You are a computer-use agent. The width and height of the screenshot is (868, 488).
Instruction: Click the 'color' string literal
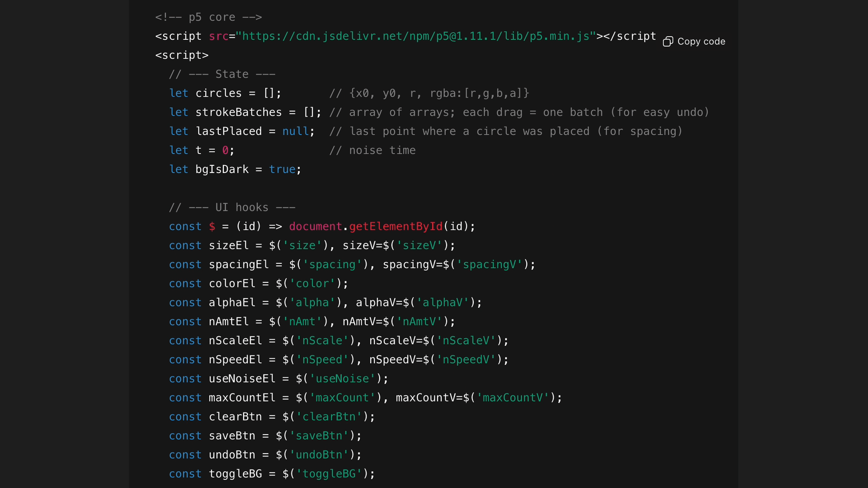(x=312, y=283)
